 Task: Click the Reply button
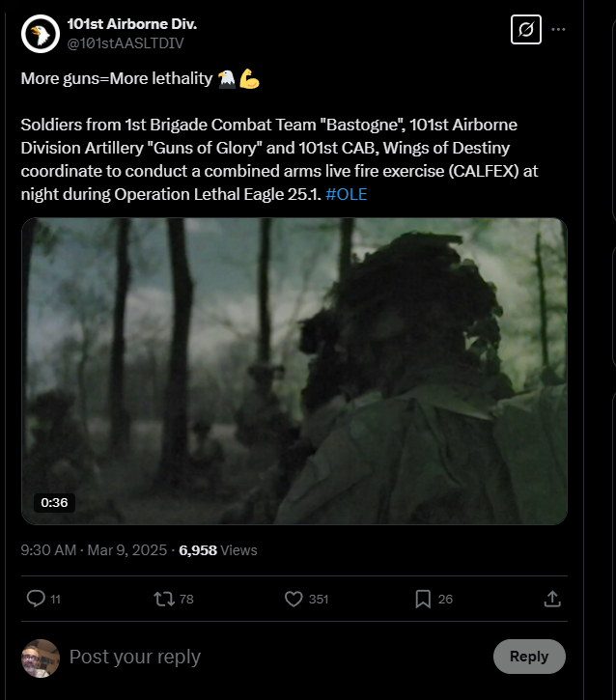529,657
